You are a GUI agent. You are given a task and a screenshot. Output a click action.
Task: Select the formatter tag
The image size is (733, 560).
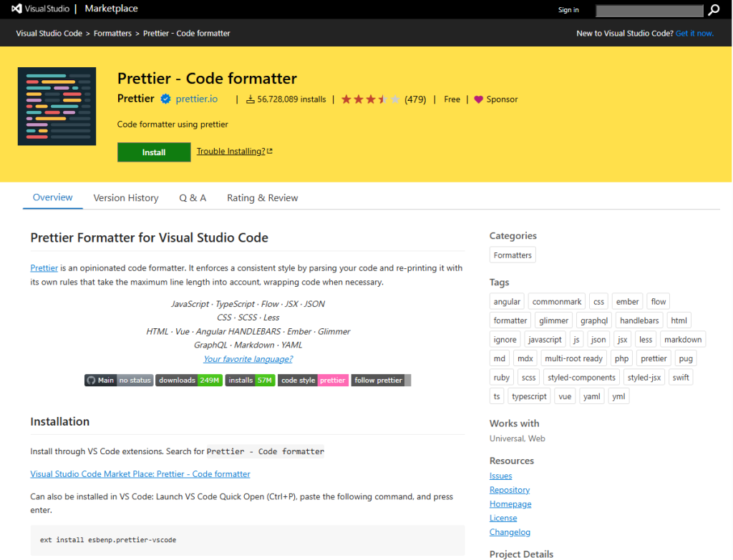coord(510,320)
